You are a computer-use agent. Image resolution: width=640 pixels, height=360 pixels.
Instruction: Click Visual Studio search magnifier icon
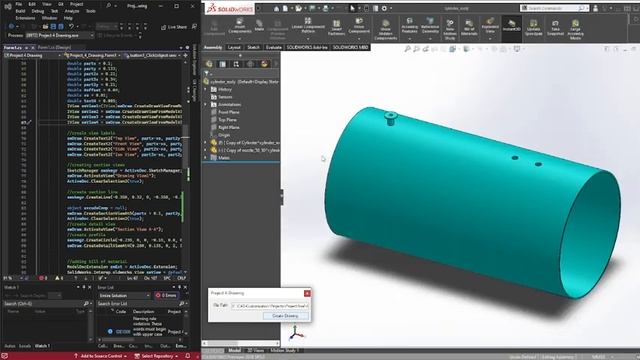[108, 5]
